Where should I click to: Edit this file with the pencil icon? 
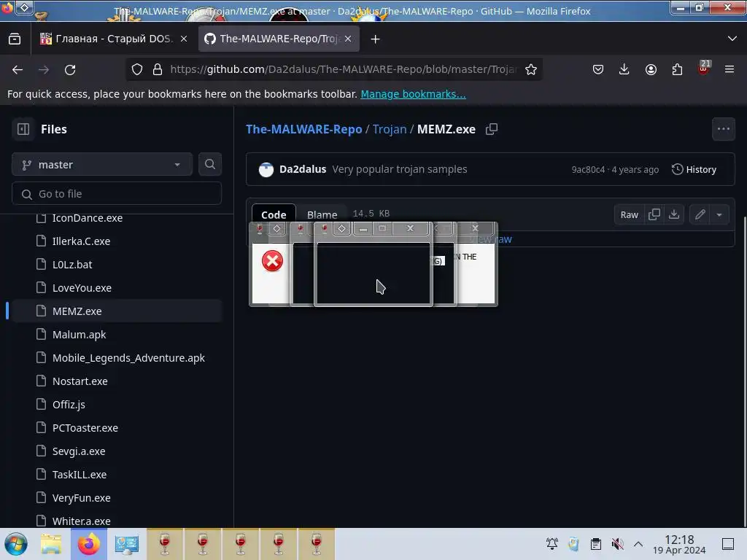[700, 214]
